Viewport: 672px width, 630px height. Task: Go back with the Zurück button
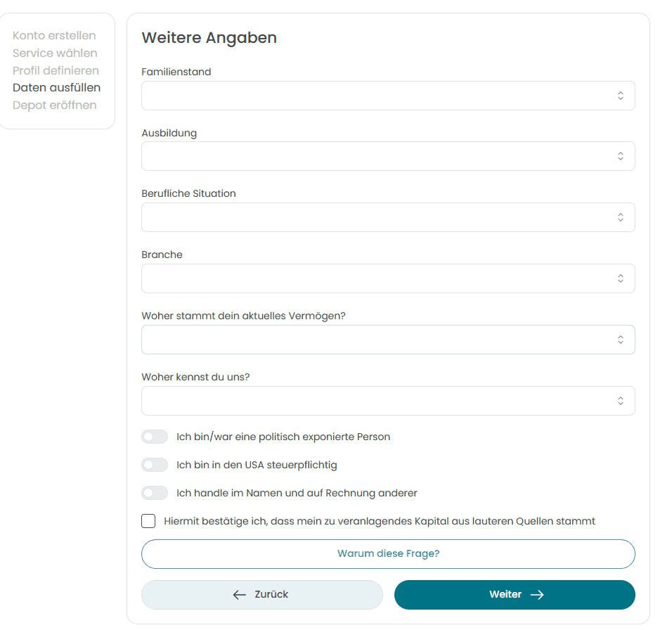pyautogui.click(x=262, y=595)
